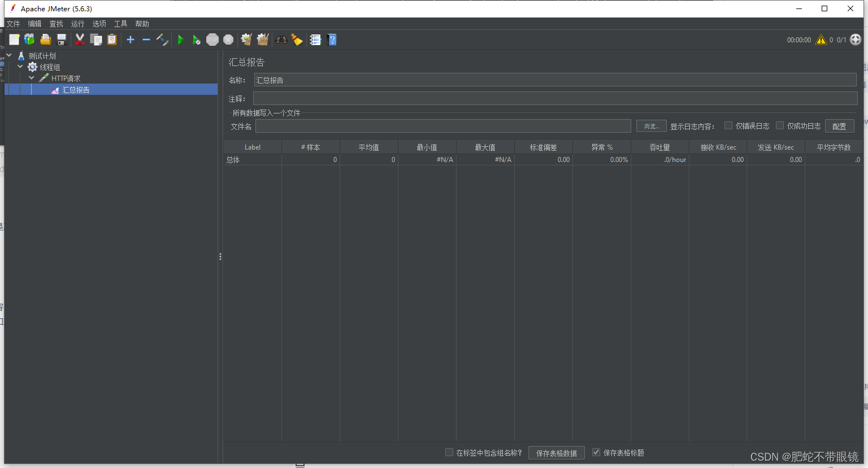Click the globe icon at toolbar right

click(856, 40)
